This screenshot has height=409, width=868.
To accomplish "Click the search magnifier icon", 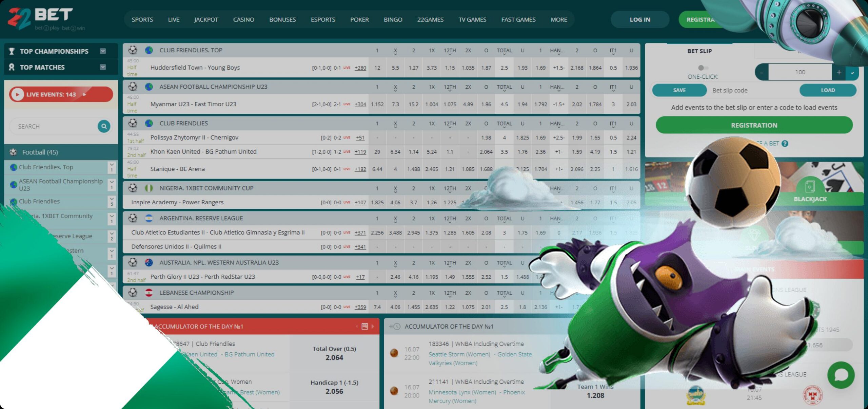I will [104, 126].
